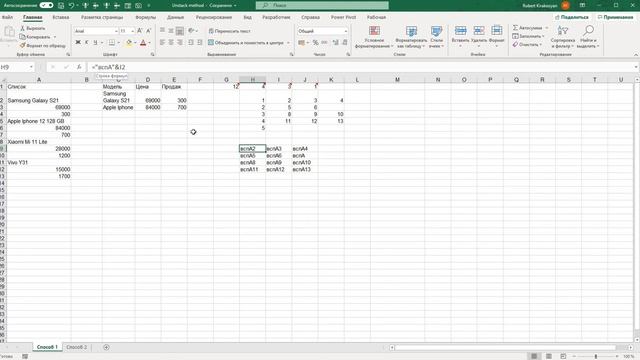Click the Delete cells (Удалить) icon
The width and height of the screenshot is (640, 360).
point(479,31)
